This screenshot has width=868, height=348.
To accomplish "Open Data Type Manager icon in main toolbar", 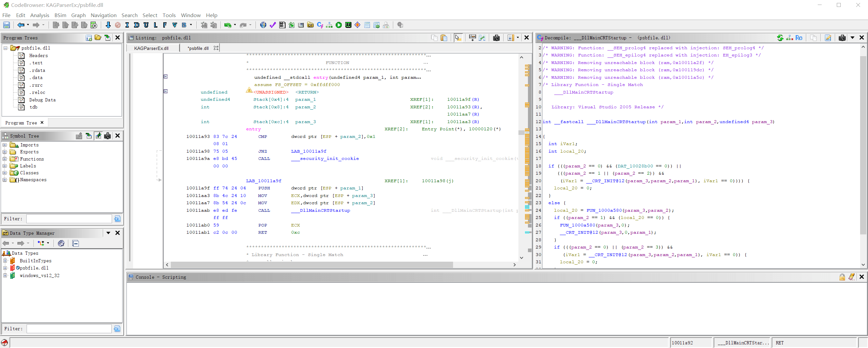I will (x=311, y=25).
